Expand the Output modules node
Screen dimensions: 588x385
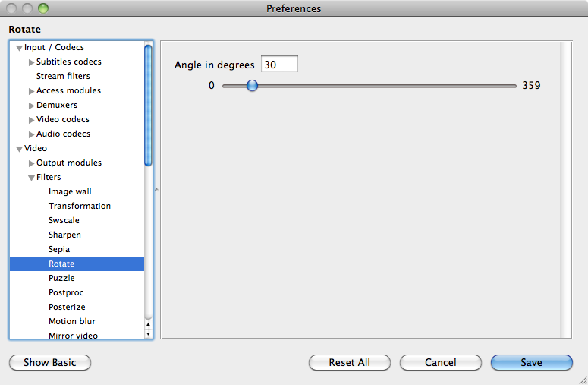31,163
